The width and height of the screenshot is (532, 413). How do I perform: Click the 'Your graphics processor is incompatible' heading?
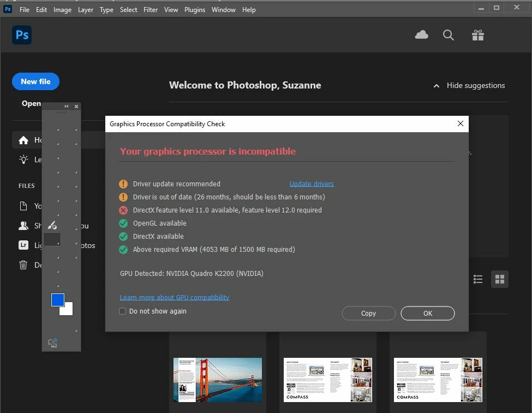[x=208, y=151]
